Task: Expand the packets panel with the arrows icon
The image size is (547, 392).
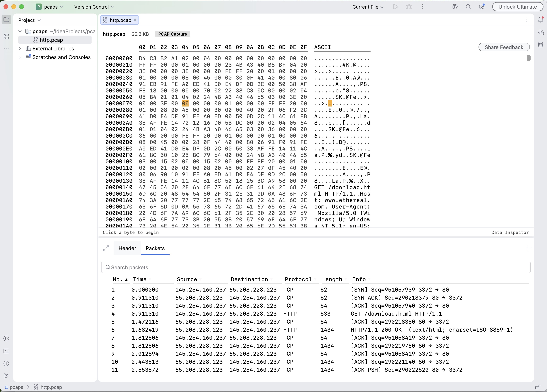Action: pyautogui.click(x=106, y=248)
